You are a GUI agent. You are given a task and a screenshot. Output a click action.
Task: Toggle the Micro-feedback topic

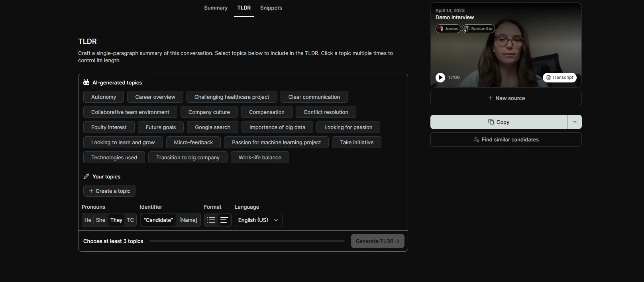tap(193, 142)
